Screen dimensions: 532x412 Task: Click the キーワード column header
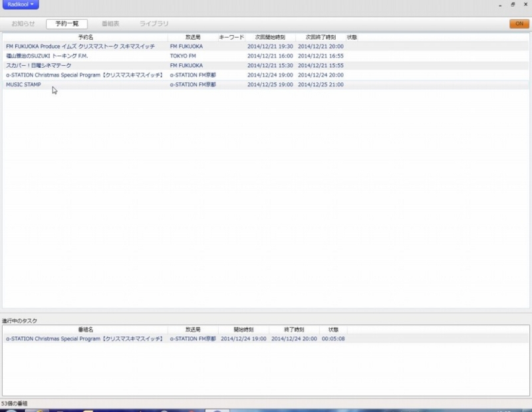pyautogui.click(x=231, y=37)
